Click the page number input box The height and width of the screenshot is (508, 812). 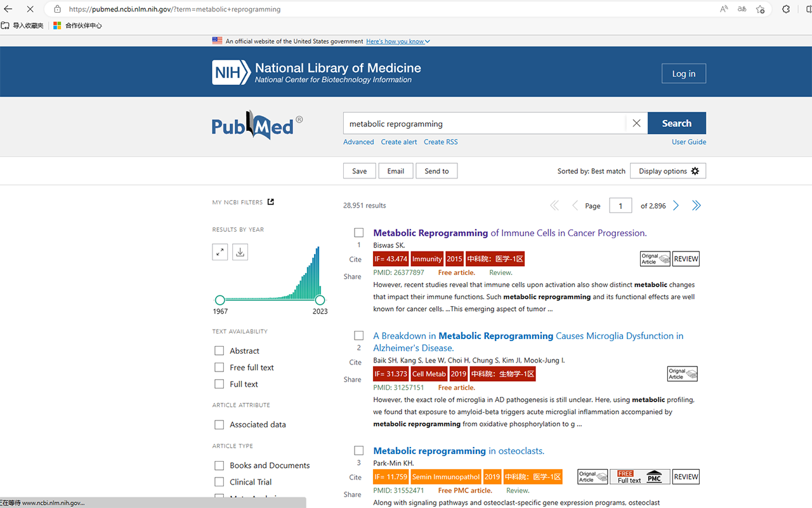point(620,205)
